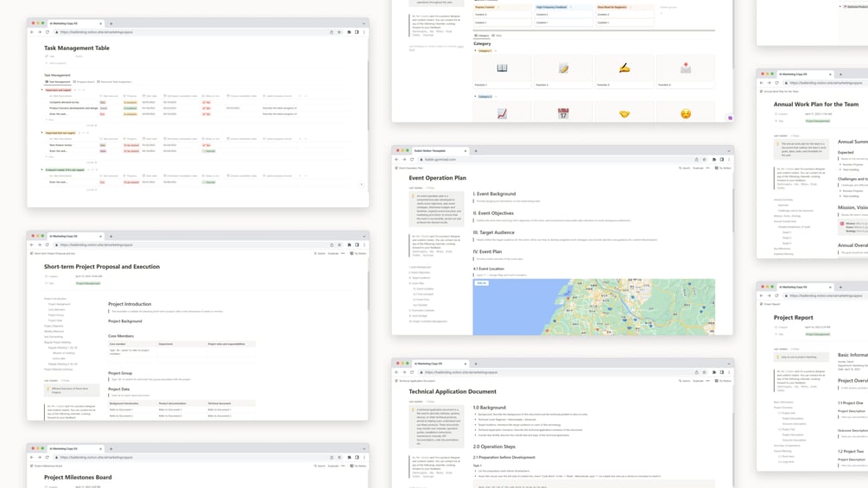Click 'I. Event Background' heading

pyautogui.click(x=494, y=194)
